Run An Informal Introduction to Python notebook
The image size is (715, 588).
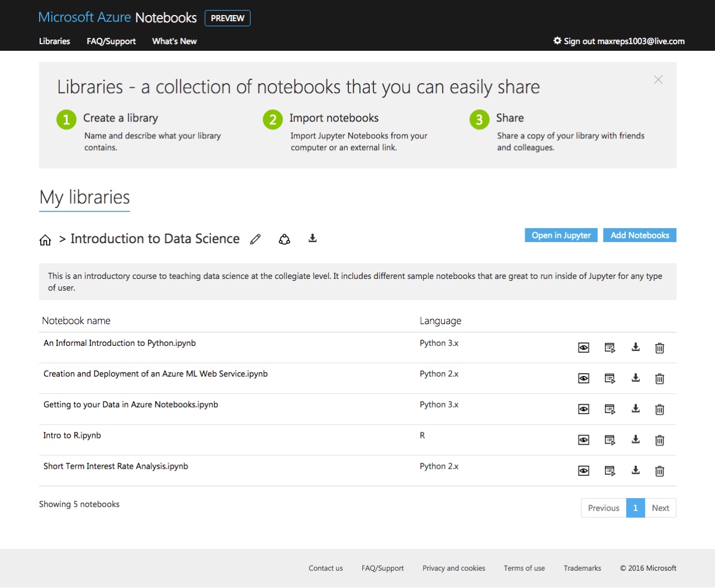coord(610,348)
